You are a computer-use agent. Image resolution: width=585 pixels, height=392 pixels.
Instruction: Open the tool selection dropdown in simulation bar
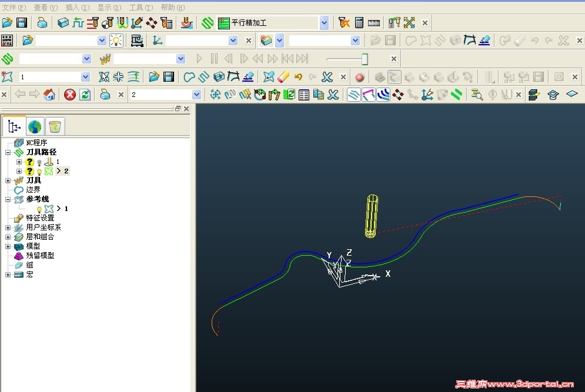point(180,59)
